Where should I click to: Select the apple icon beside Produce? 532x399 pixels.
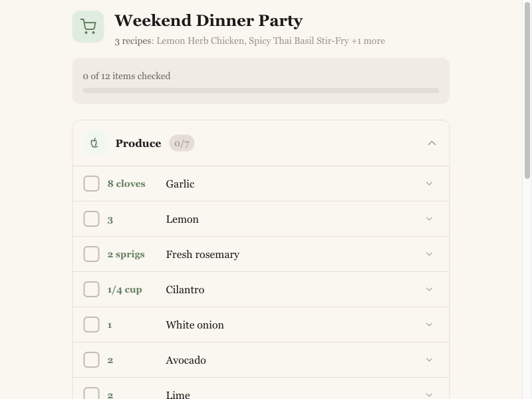click(94, 142)
